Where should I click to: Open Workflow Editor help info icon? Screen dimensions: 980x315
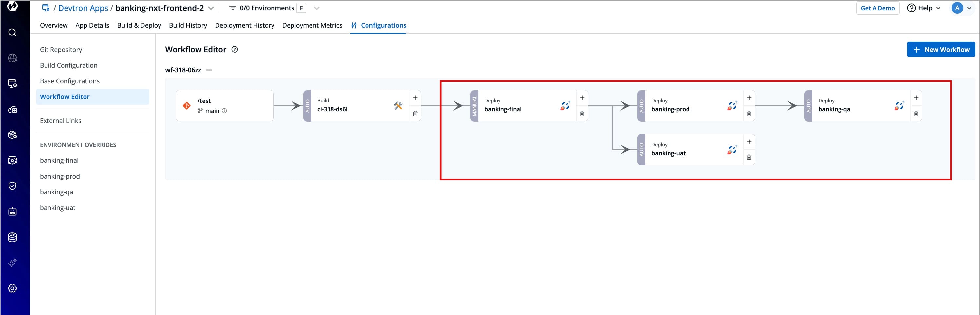tap(235, 49)
